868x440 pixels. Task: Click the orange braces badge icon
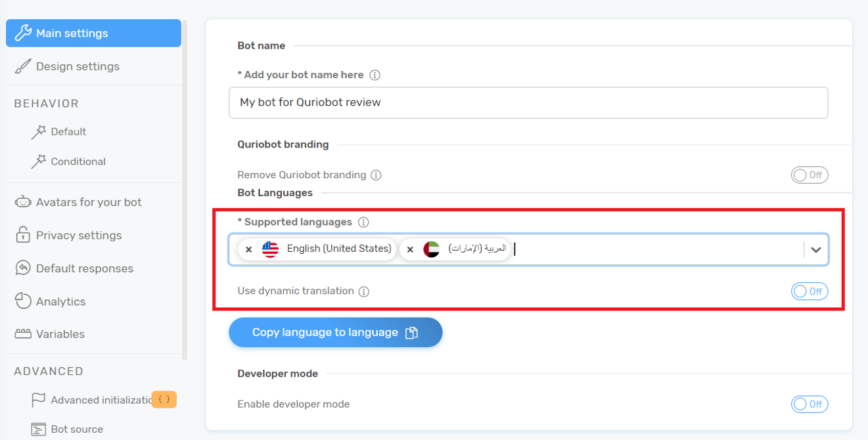click(x=164, y=399)
